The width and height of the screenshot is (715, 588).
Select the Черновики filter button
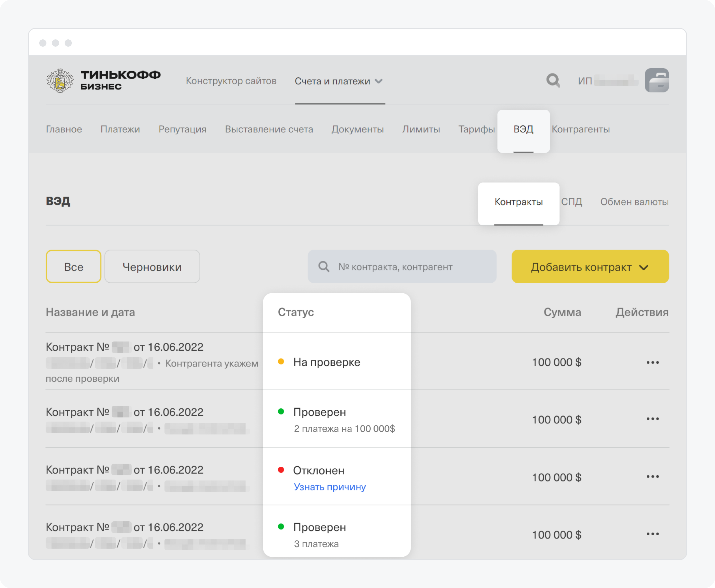[152, 267]
